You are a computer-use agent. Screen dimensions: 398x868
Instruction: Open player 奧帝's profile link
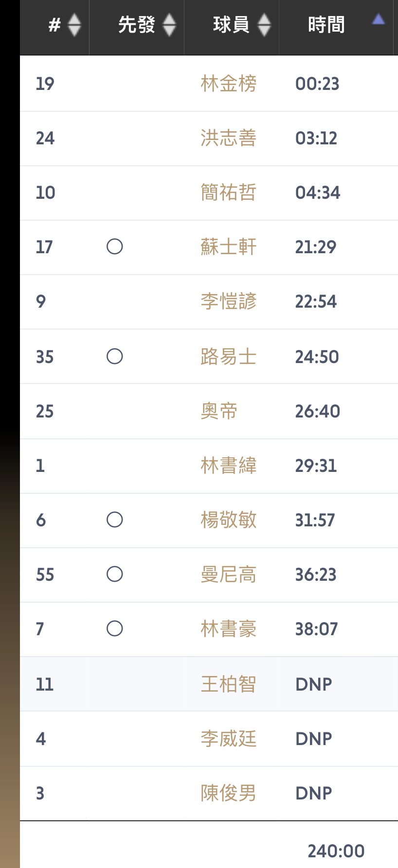219,412
